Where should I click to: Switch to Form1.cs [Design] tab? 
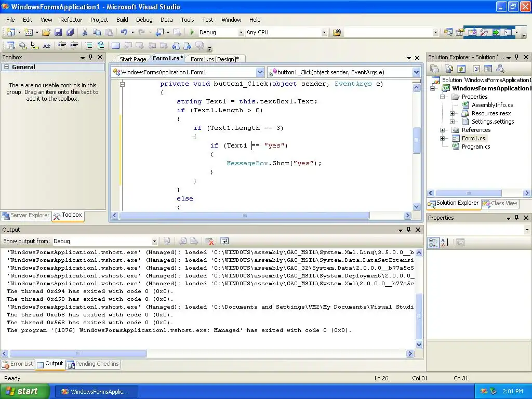215,59
